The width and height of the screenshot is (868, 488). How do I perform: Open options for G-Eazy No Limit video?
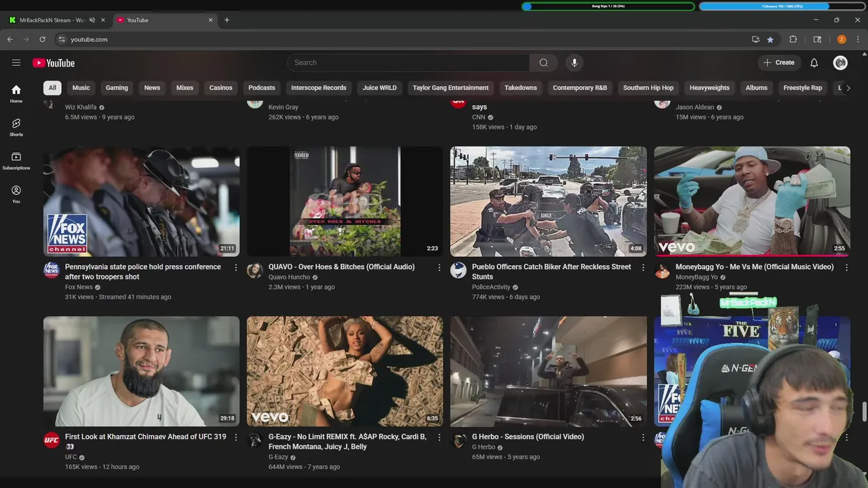(439, 438)
